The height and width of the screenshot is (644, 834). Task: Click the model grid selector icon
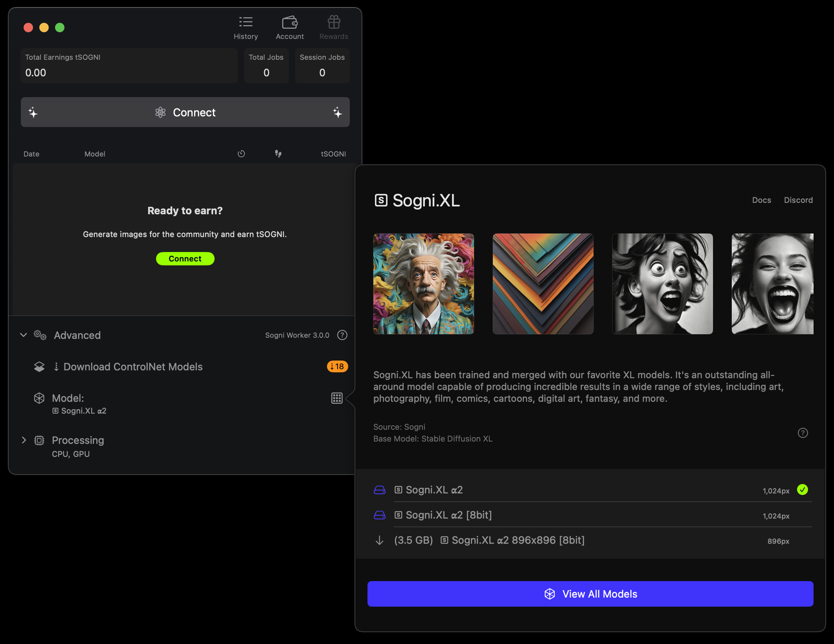[337, 398]
